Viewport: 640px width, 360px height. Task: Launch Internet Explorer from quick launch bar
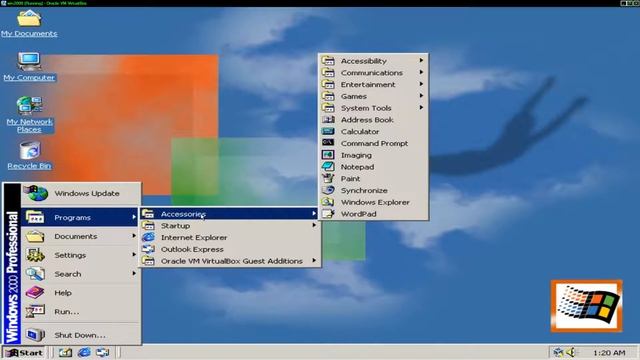[x=84, y=352]
